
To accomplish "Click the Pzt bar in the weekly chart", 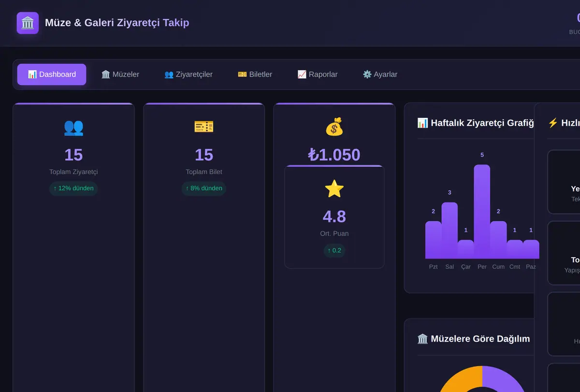I will pyautogui.click(x=433, y=240).
